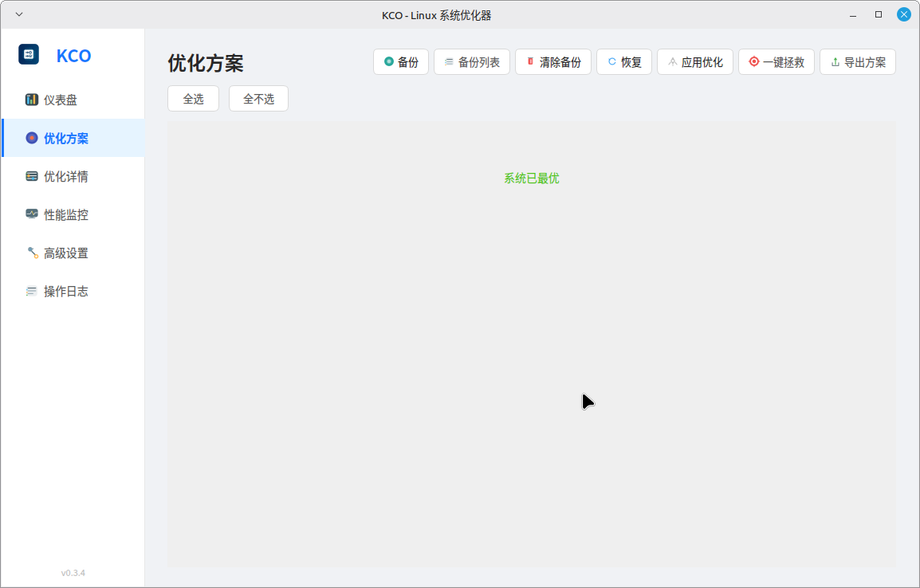Click 导出方案 export plan button
Image resolution: width=920 pixels, height=588 pixels.
858,62
